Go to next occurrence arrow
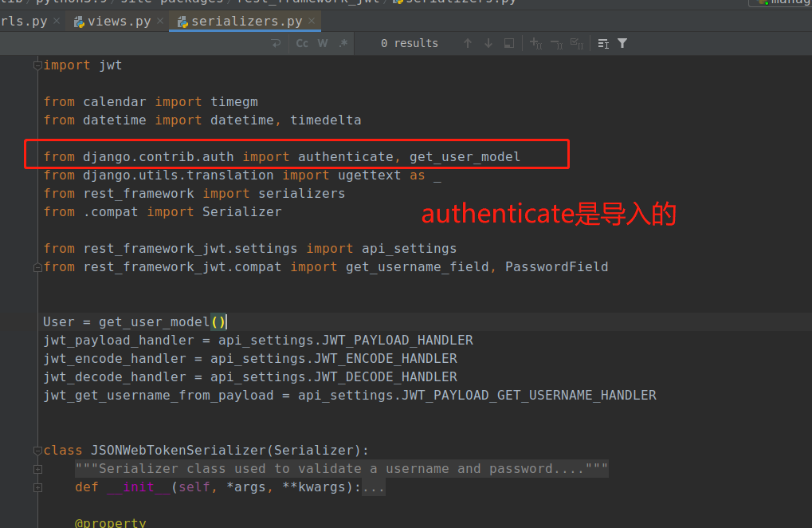 pos(488,44)
